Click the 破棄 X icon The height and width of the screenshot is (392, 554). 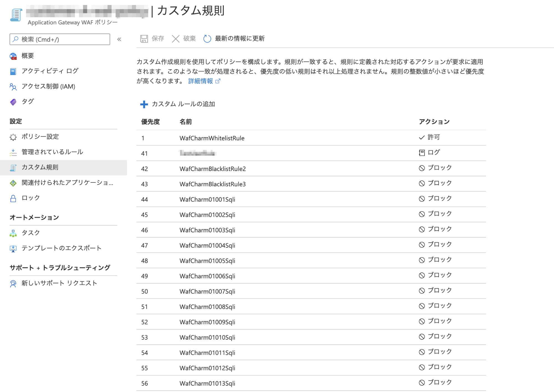coord(175,39)
